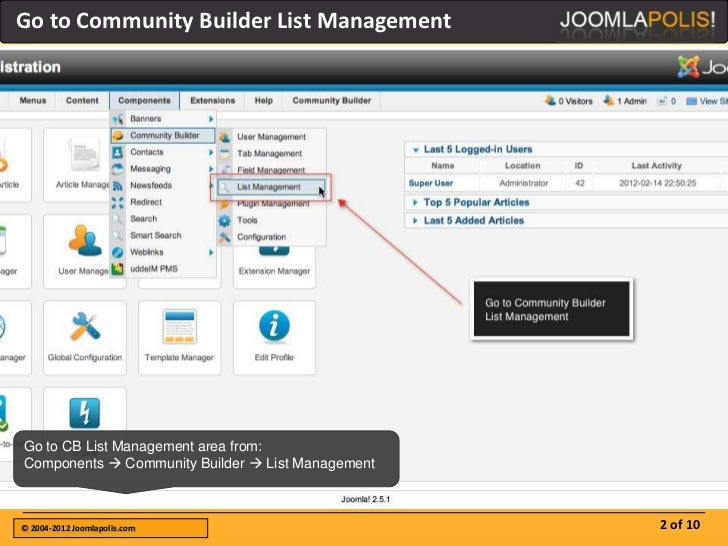Open User Manager quick icon
The height and width of the screenshot is (546, 728).
(x=77, y=251)
